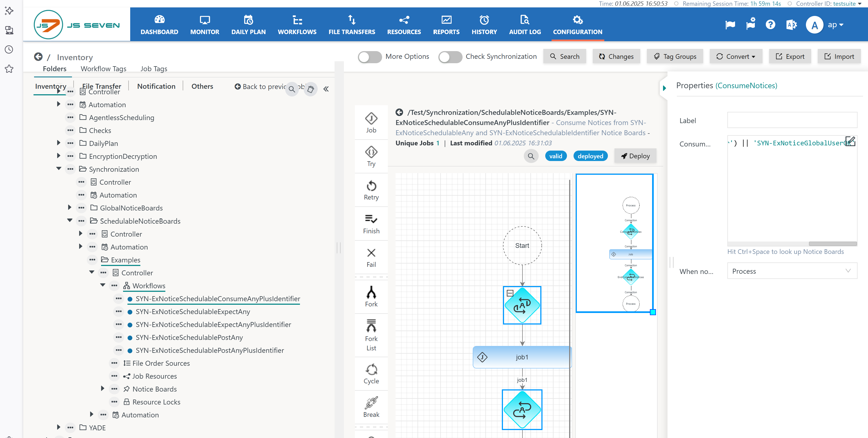Screen dimensions: 868x438
Task: Select the Retry instruction icon
Action: [371, 186]
